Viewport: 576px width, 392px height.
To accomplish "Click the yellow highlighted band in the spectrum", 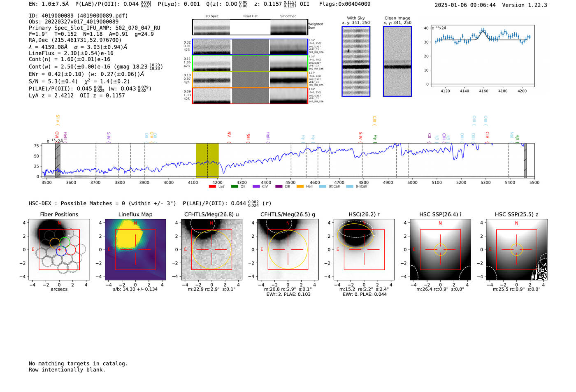I will pos(207,161).
